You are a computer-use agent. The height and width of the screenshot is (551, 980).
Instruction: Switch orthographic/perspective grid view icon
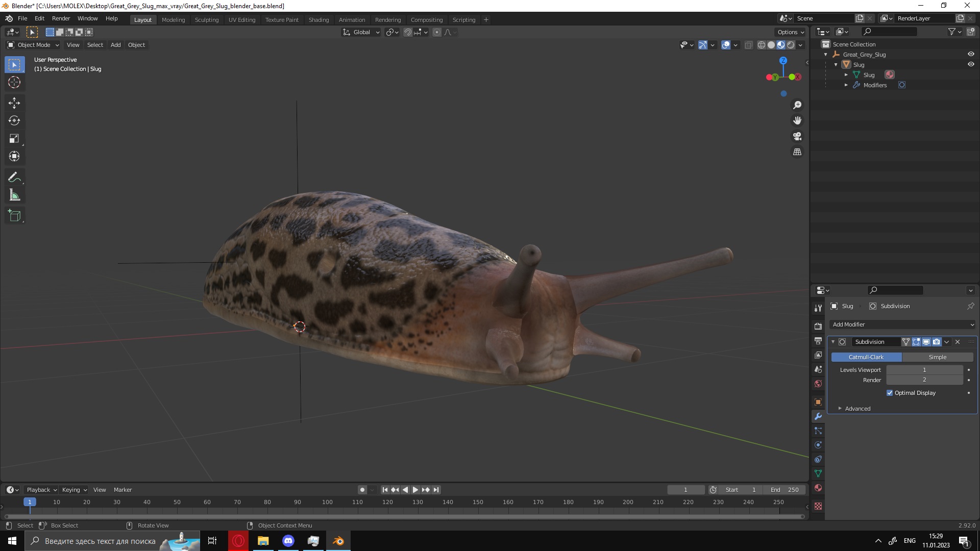[797, 152]
